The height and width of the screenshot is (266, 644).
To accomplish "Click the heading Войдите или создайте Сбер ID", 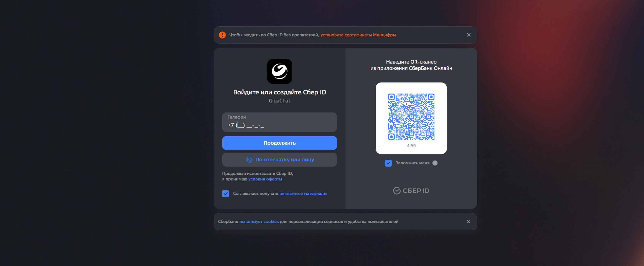I will 279,92.
